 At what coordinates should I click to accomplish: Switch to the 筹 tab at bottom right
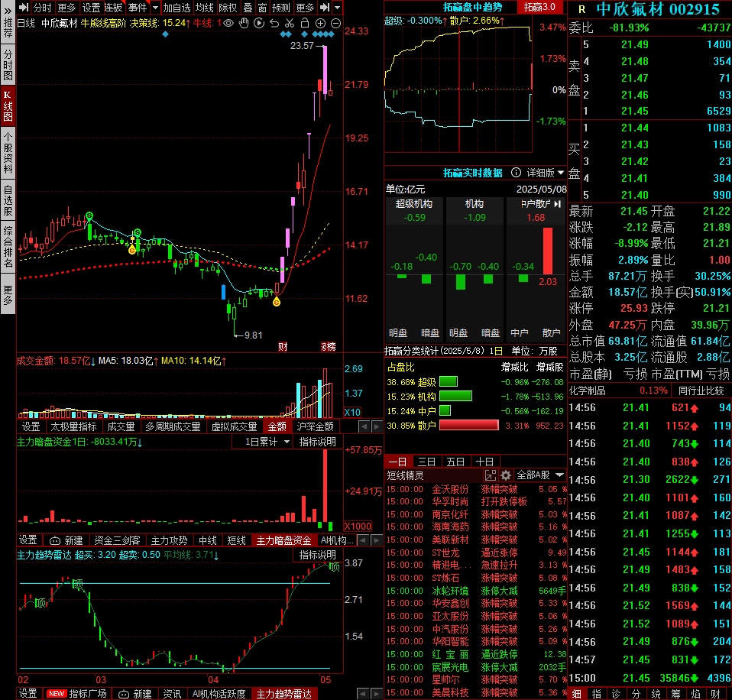(675, 694)
